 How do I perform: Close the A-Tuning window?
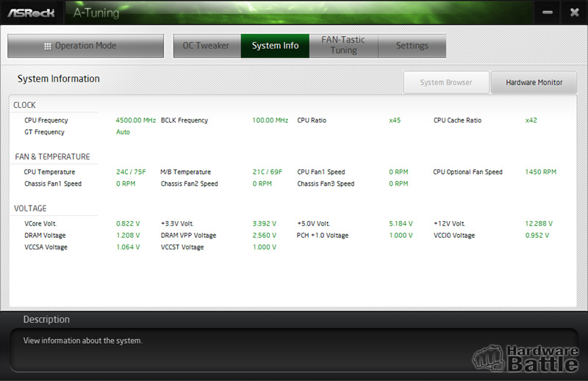574,12
